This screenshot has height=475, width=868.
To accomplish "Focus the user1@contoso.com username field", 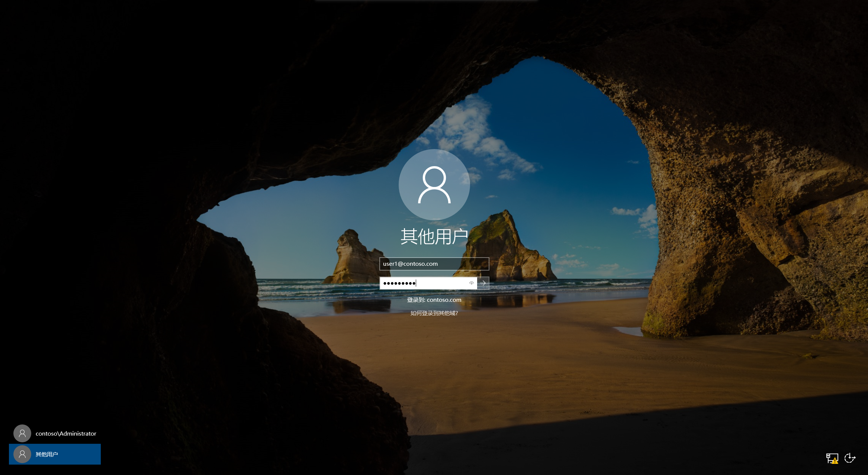I will tap(434, 264).
